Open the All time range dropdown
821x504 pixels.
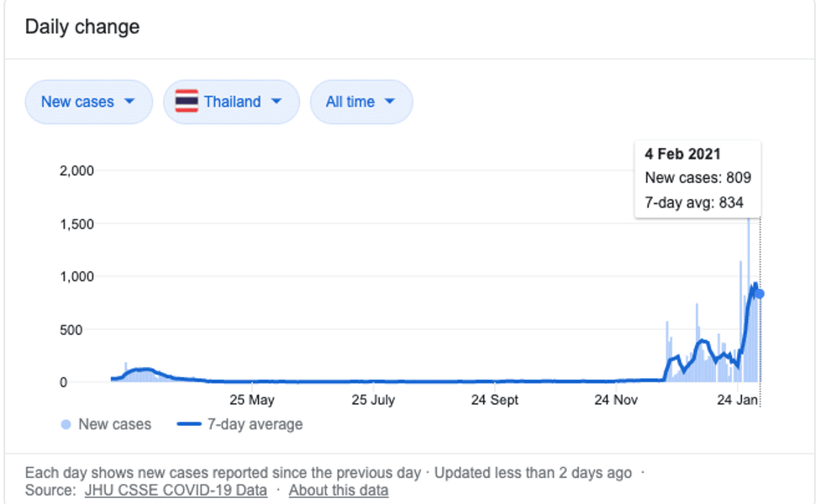click(361, 102)
